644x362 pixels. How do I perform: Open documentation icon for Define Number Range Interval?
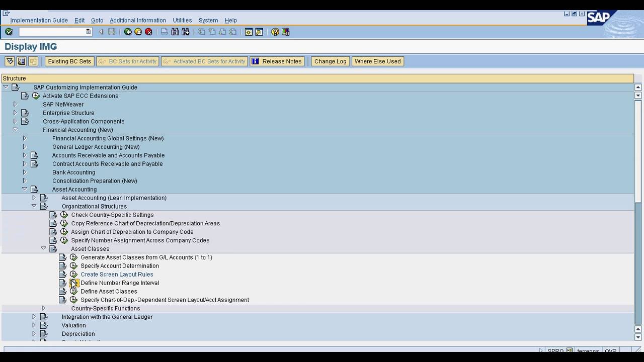pyautogui.click(x=62, y=283)
